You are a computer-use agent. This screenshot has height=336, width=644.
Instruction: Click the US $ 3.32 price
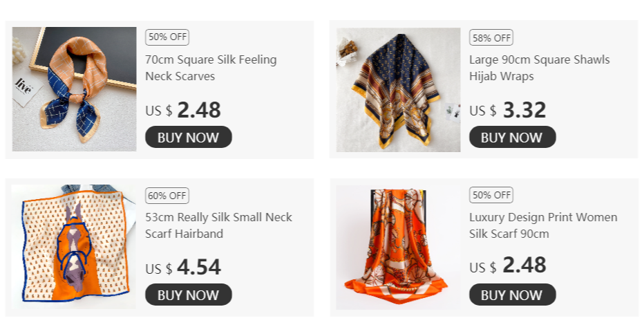click(x=508, y=110)
